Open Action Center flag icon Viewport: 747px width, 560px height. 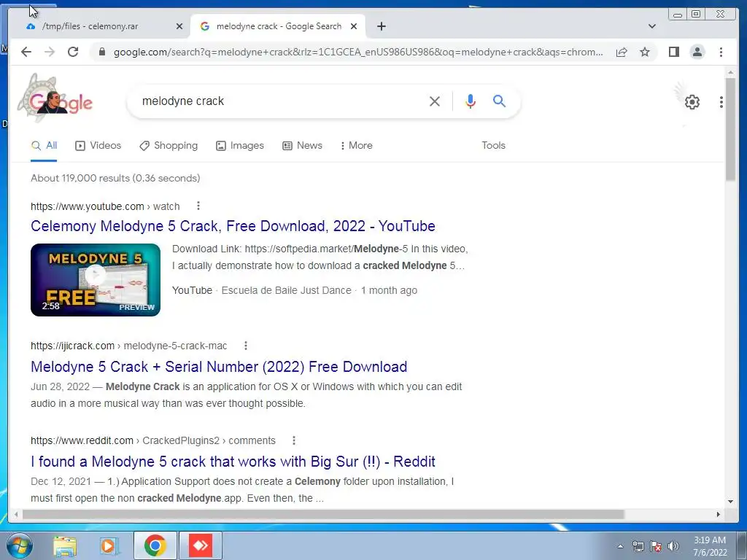coord(656,546)
